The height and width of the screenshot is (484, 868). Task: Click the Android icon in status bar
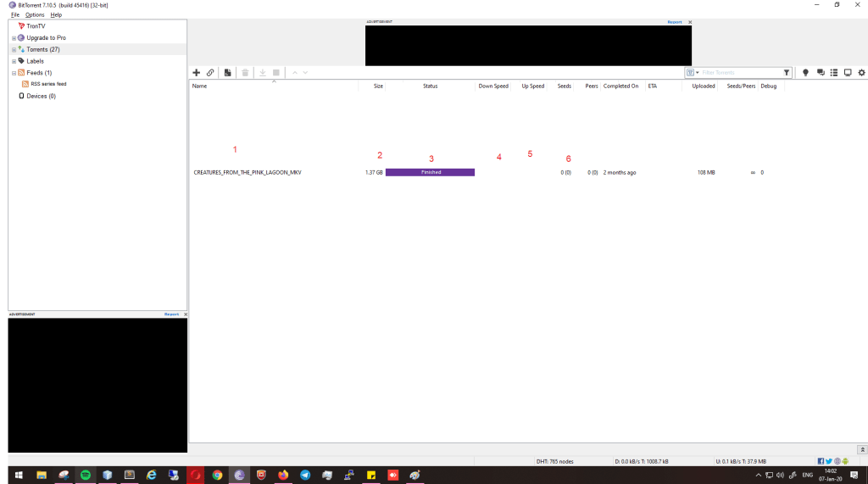(x=844, y=461)
